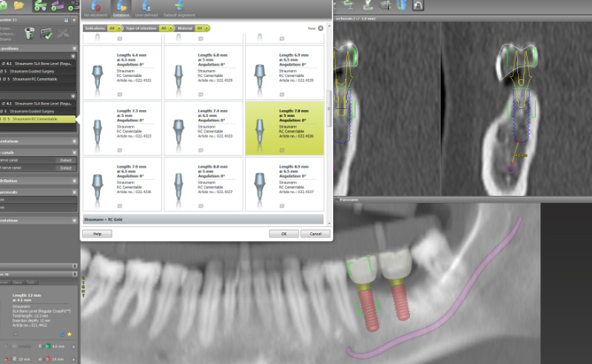Click the open folder icon in toolbar

(x=18, y=5)
